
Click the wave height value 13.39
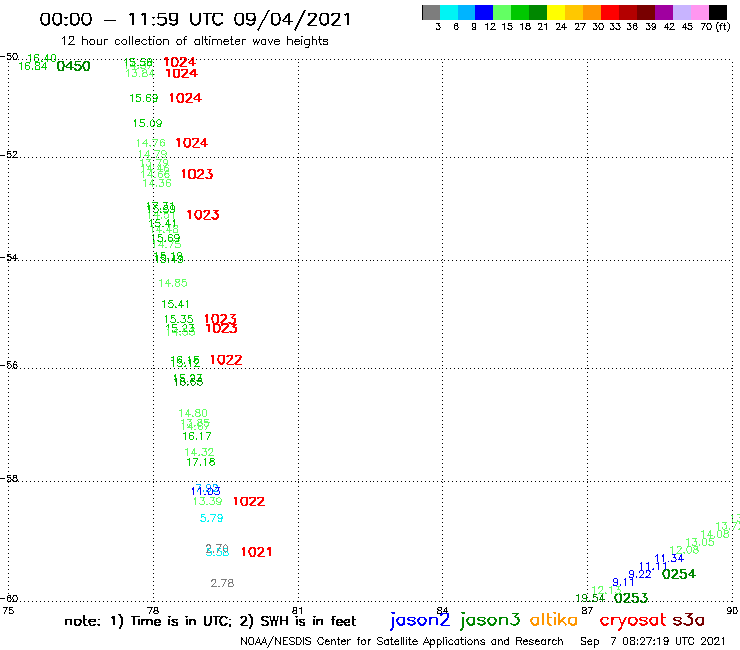(208, 501)
